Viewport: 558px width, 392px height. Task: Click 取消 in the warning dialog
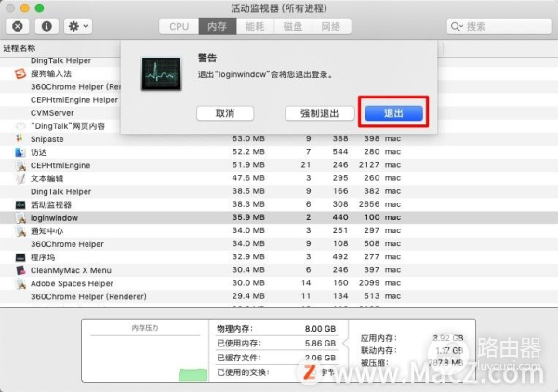tap(225, 113)
